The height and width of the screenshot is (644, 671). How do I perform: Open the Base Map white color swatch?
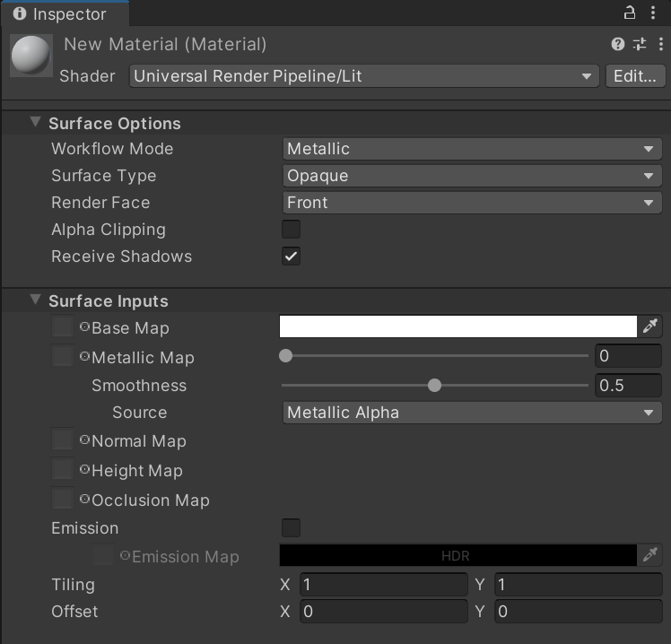[x=457, y=326]
